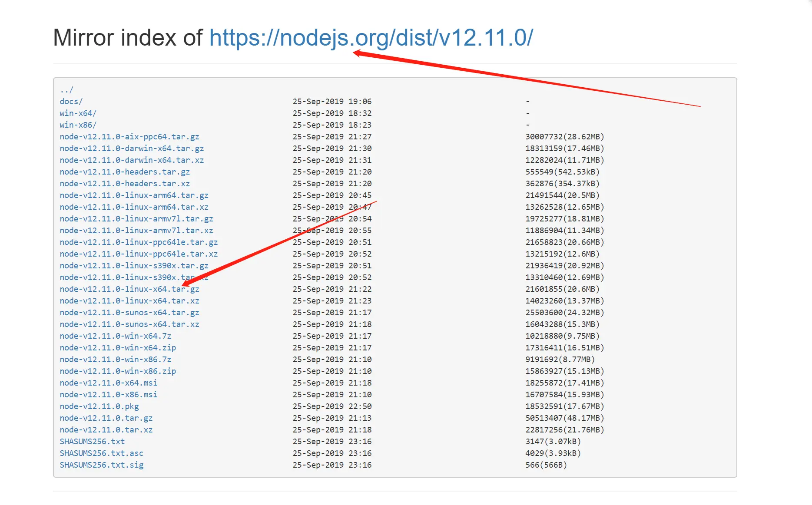Select the date 25-Sep-2019 18:32

pyautogui.click(x=332, y=113)
